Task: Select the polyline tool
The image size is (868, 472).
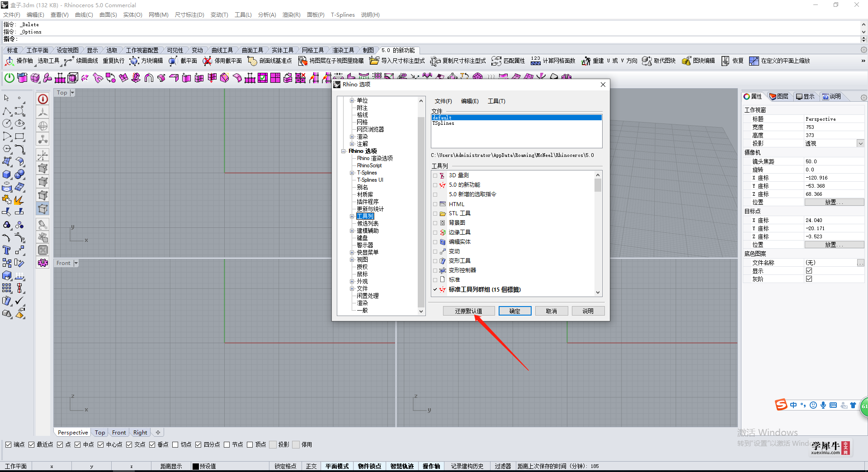Action: point(7,111)
